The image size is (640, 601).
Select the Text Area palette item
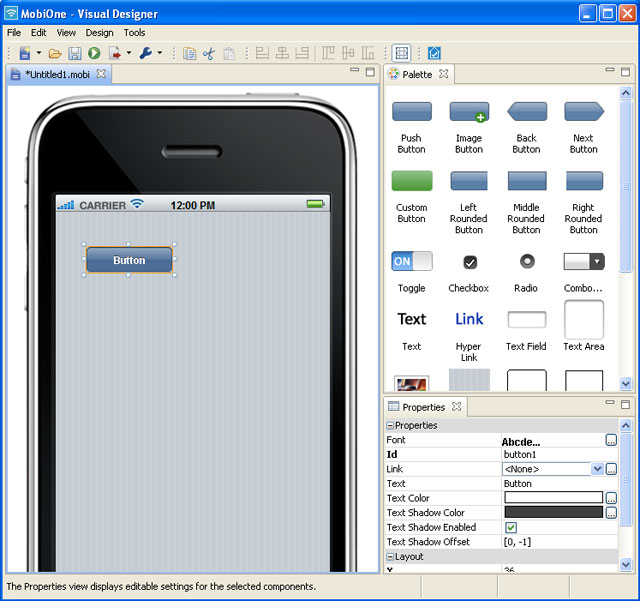coord(584,326)
